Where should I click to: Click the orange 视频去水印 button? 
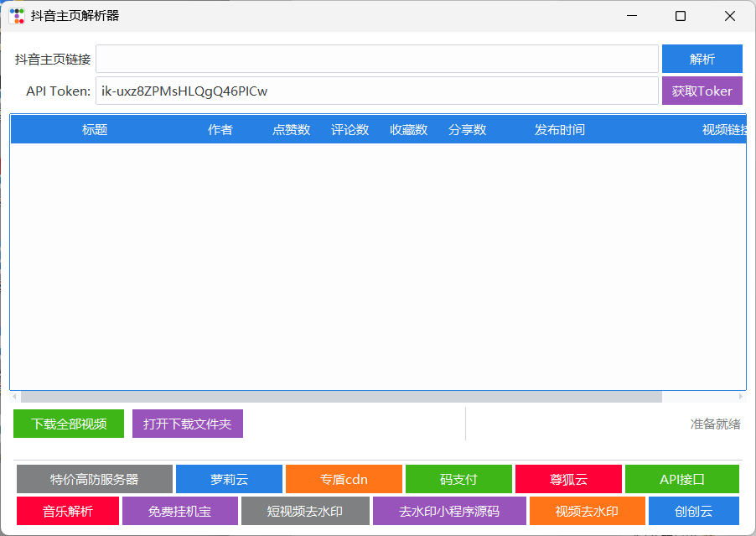point(588,511)
